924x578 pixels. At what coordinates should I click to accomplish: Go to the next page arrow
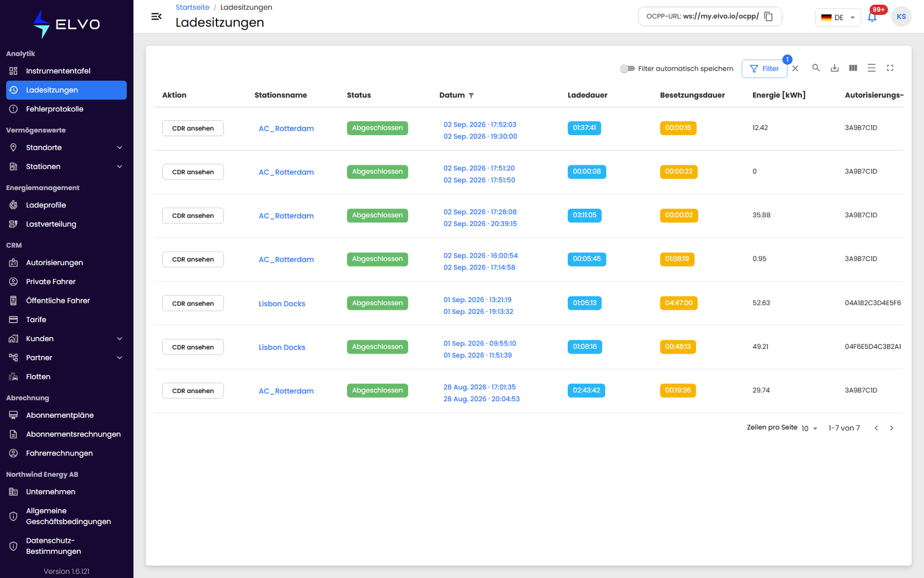(x=892, y=428)
